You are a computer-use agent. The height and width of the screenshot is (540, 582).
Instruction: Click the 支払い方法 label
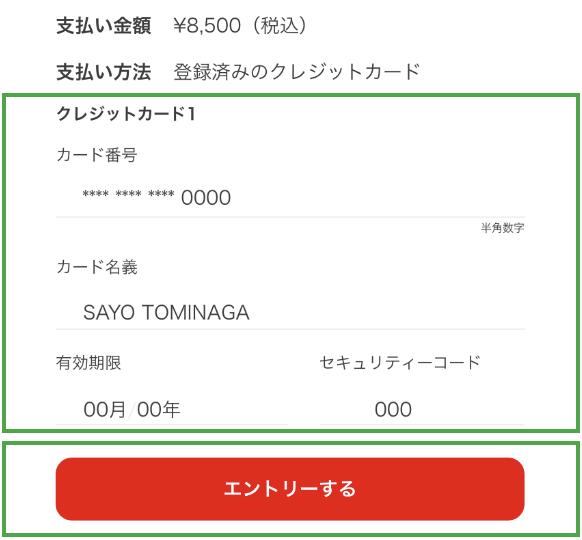(x=104, y=72)
